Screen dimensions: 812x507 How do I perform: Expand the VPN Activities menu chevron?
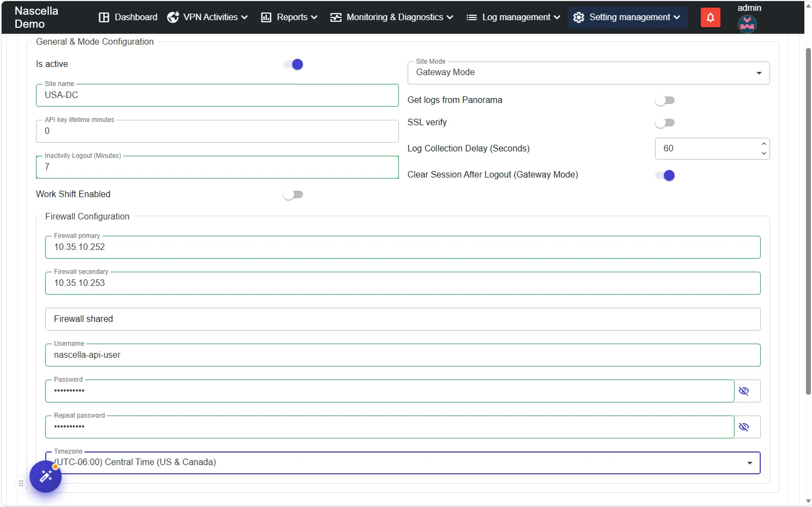click(244, 17)
